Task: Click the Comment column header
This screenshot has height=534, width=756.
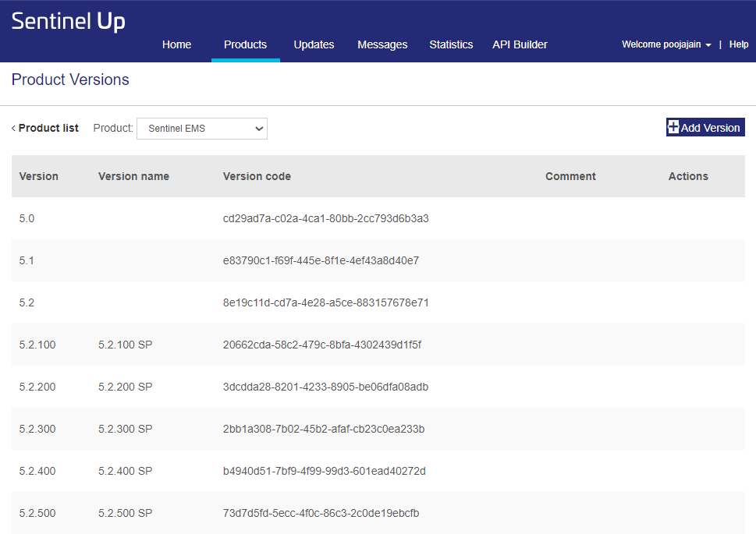Action: pyautogui.click(x=570, y=176)
